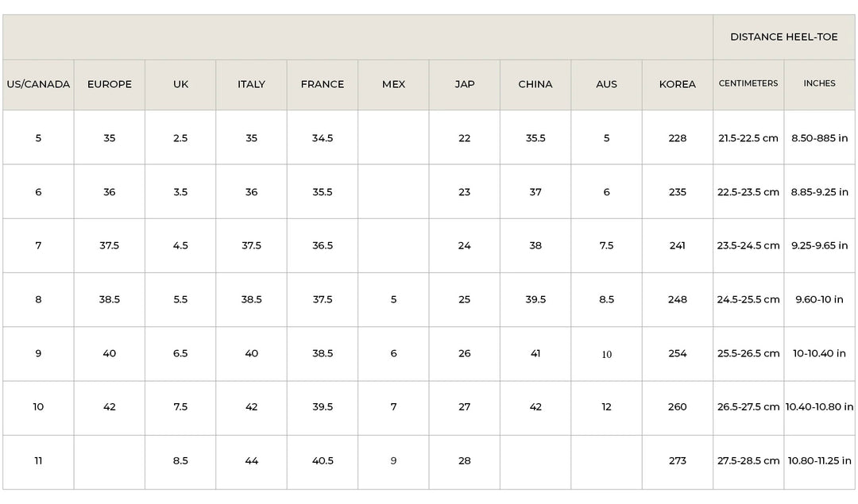The height and width of the screenshot is (504, 858).
Task: Select the KOREA column header
Action: [x=678, y=84]
